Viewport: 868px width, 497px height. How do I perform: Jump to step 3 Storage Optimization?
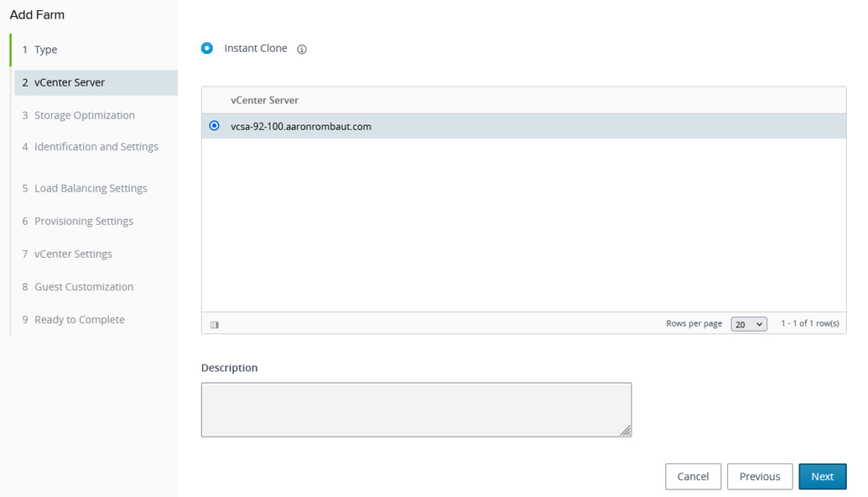pyautogui.click(x=84, y=115)
